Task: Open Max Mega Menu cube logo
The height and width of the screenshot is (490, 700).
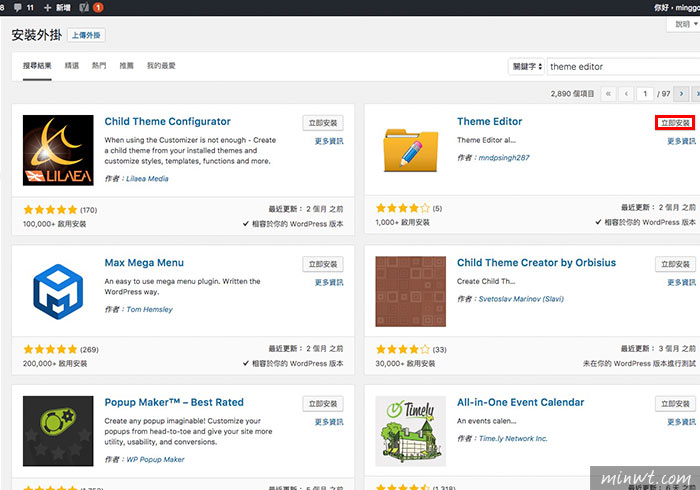Action: [x=58, y=291]
